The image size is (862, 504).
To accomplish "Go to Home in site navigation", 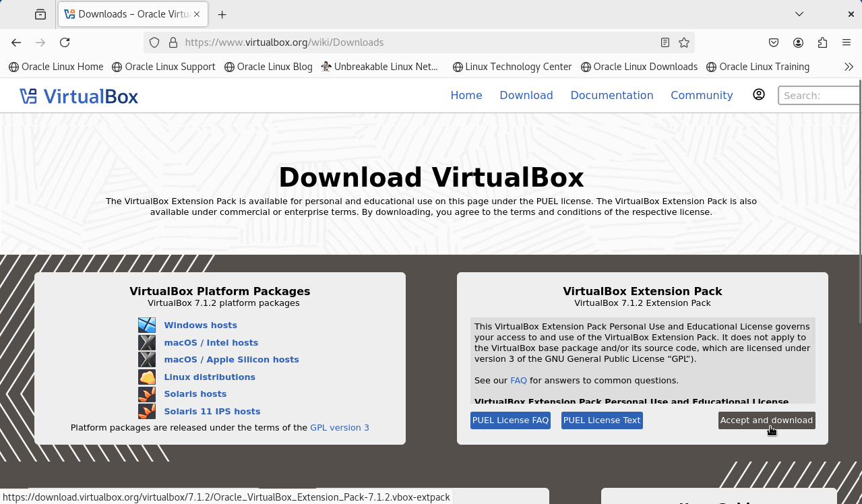I will [x=466, y=95].
